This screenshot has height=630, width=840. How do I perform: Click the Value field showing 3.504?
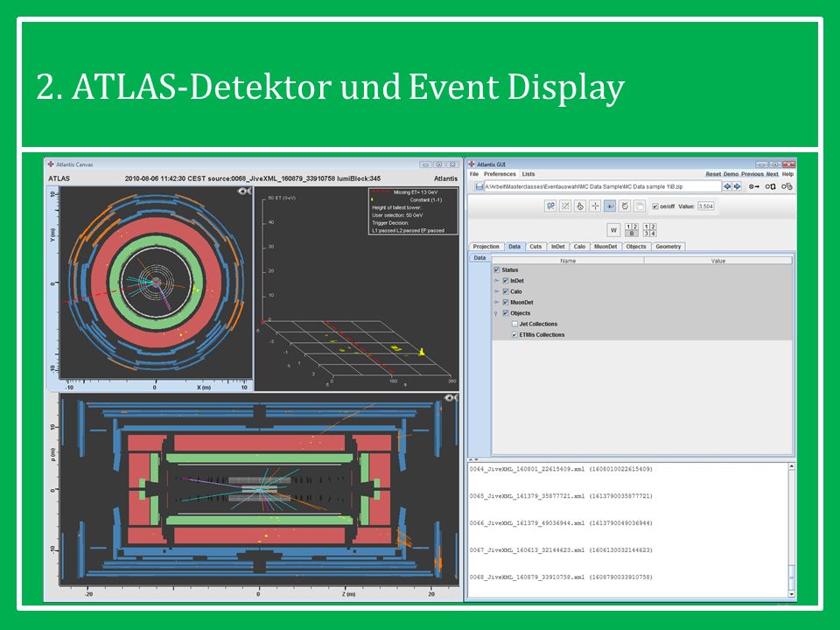point(705,206)
